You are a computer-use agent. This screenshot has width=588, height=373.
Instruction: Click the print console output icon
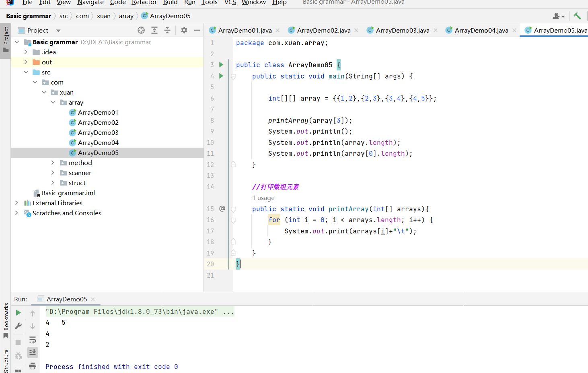coord(33,365)
